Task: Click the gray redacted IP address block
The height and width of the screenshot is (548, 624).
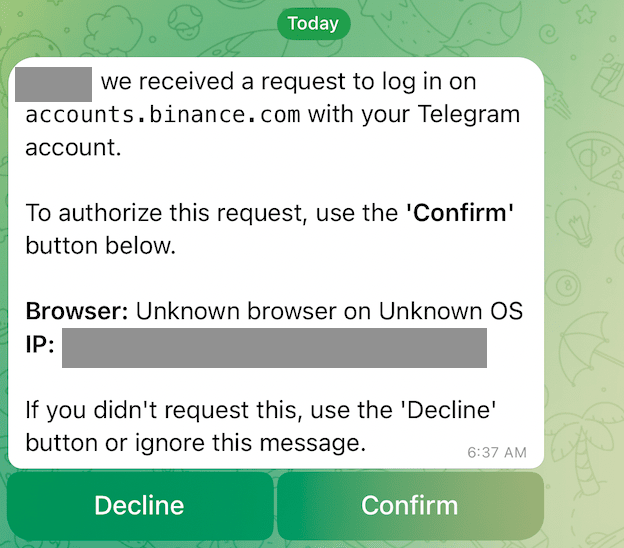Action: (x=274, y=348)
